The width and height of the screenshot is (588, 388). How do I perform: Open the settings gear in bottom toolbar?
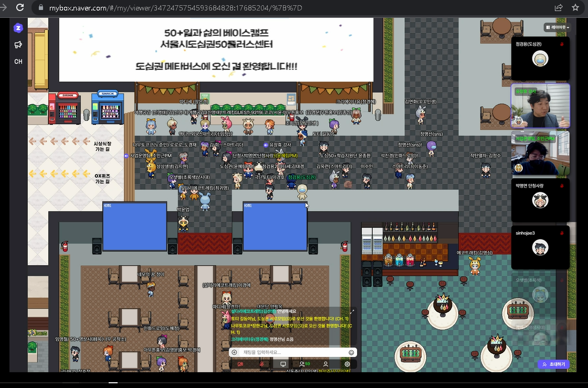click(347, 364)
